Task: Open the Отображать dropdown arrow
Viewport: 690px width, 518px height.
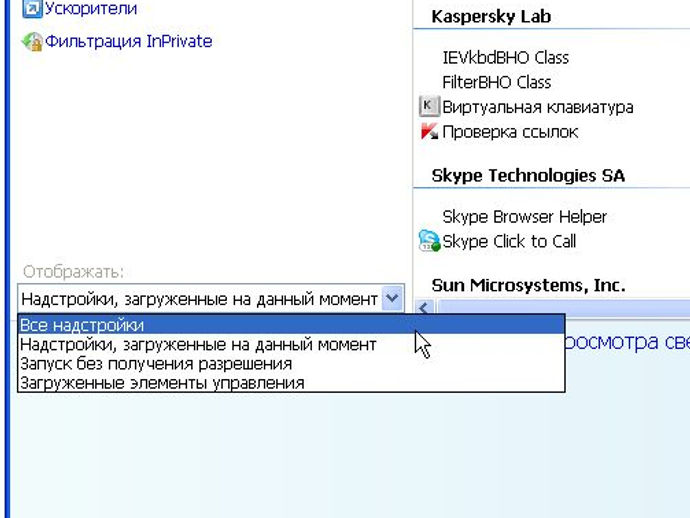Action: [392, 299]
